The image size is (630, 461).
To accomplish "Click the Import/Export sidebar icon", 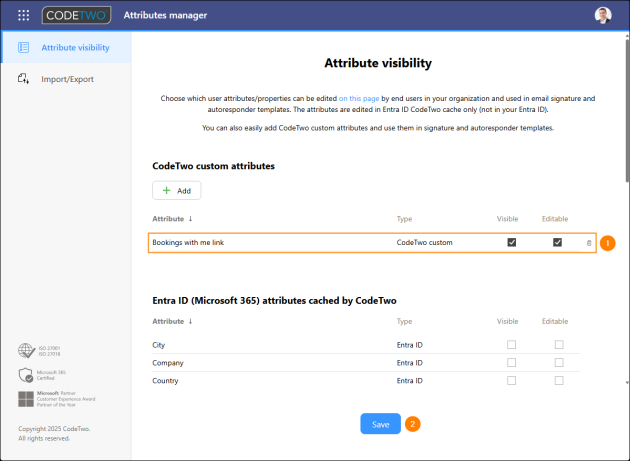I will tap(23, 79).
